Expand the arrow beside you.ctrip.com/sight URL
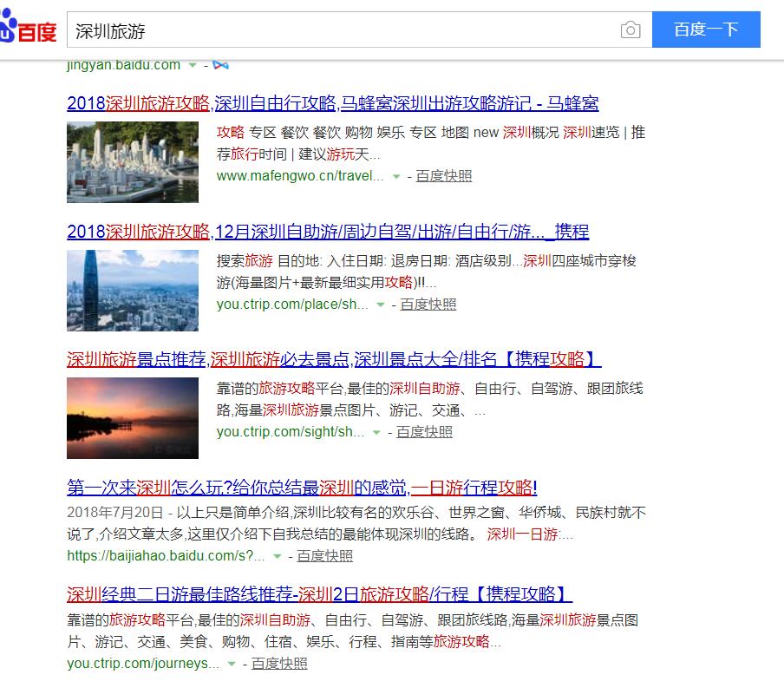The image size is (784, 688). coord(375,432)
